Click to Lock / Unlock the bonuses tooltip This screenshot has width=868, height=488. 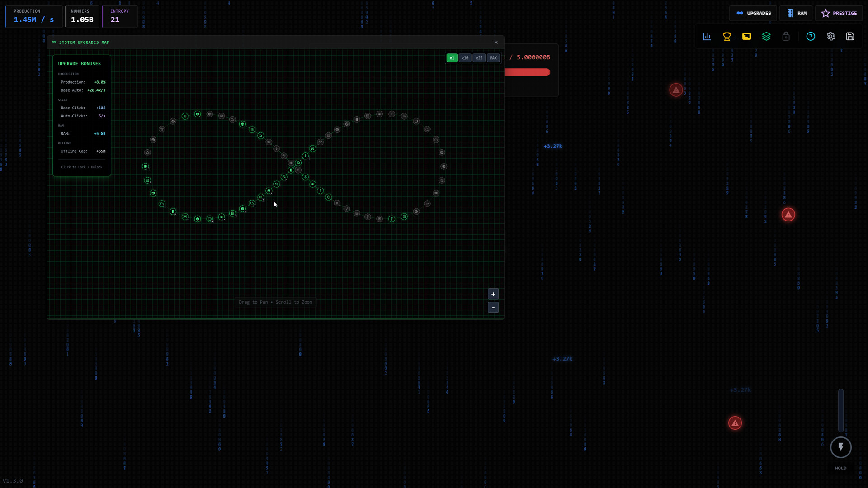(x=82, y=167)
